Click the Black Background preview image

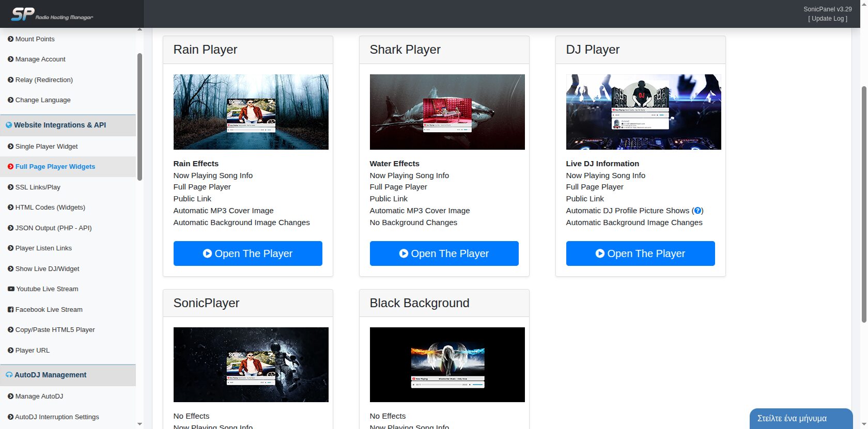coord(447,364)
